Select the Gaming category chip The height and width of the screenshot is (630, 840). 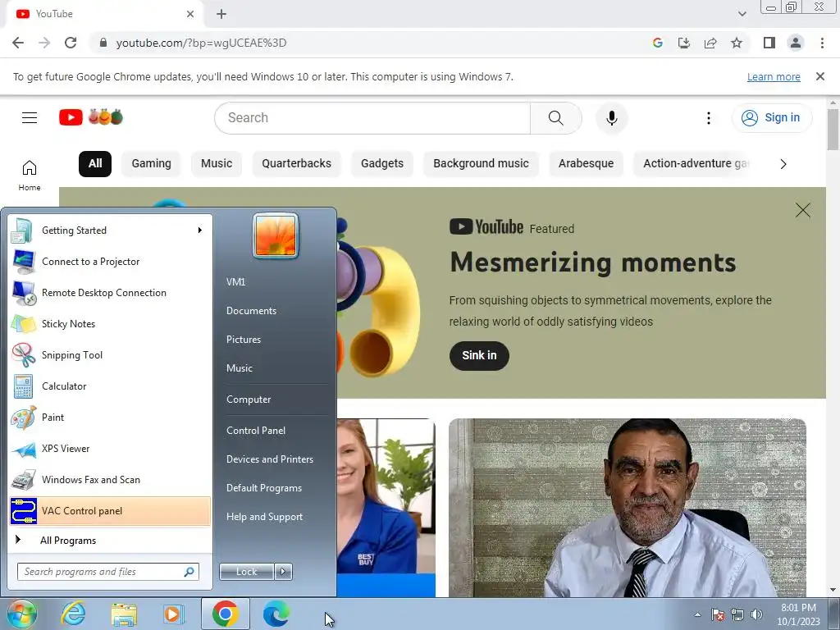152,163
